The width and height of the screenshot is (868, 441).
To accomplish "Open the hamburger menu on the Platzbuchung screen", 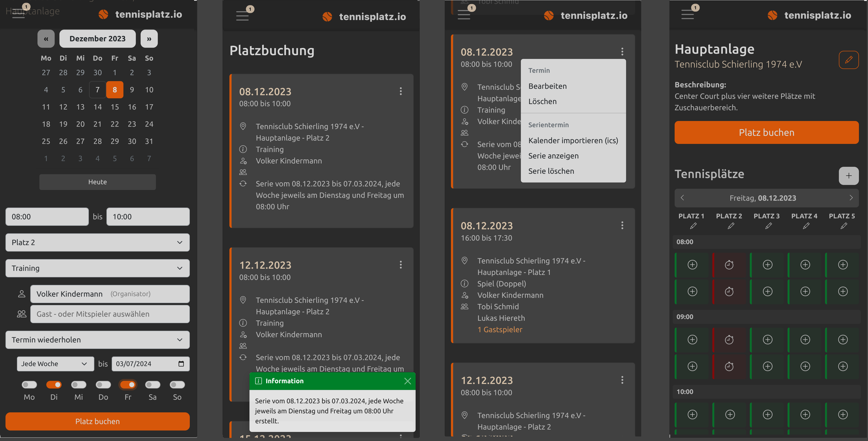I will [242, 16].
